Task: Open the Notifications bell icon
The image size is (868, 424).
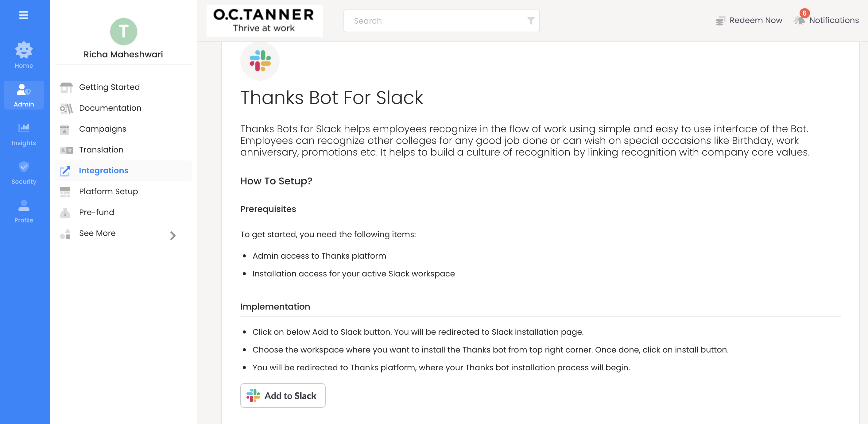Action: point(799,20)
